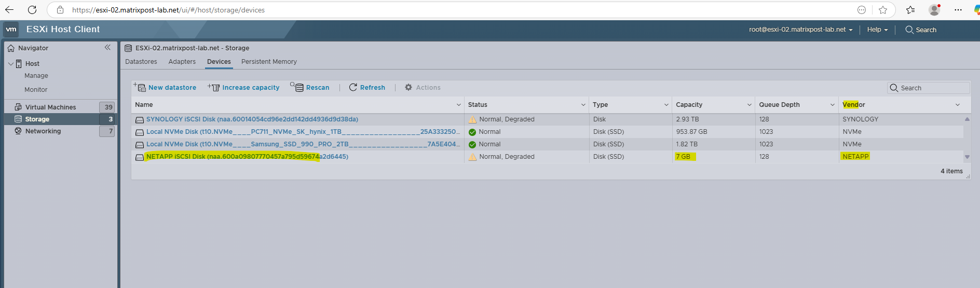
Task: Click the Virtual Machines count badge 39
Action: click(107, 107)
